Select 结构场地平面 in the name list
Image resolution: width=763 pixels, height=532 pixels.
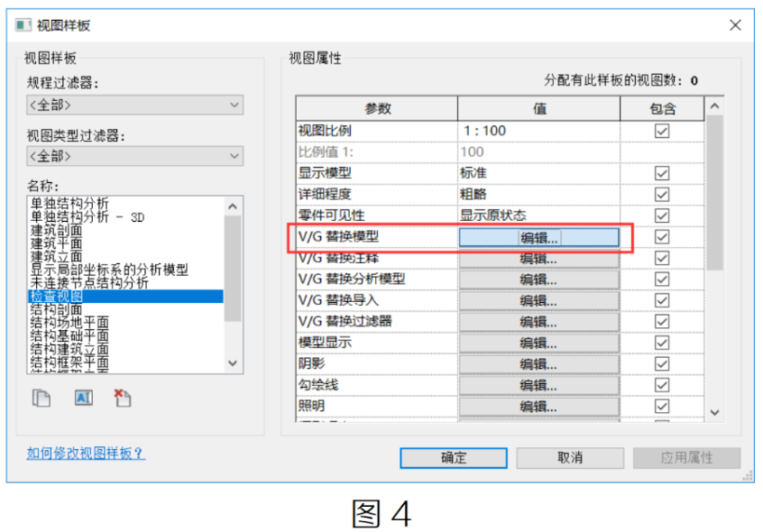[x=125, y=323]
